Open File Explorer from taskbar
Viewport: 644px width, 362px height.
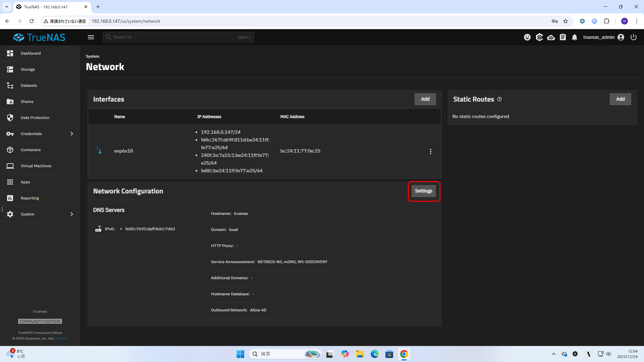click(x=360, y=354)
